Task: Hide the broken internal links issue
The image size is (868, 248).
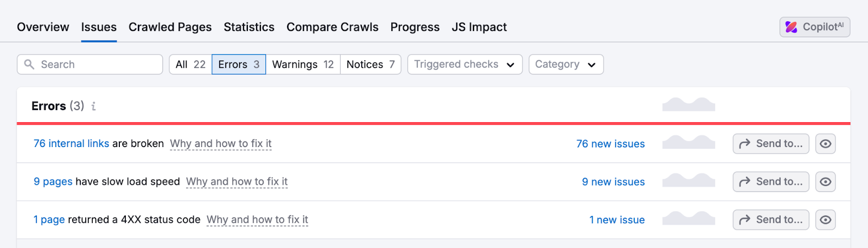Action: coord(825,144)
